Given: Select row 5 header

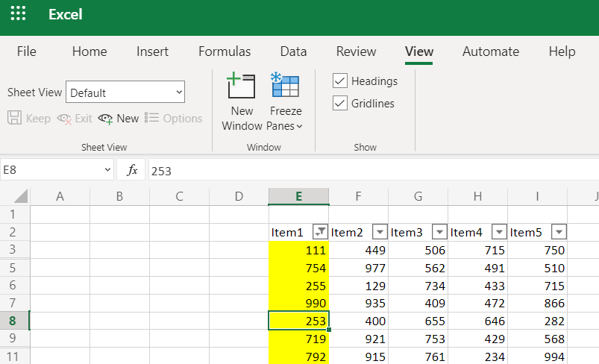Looking at the screenshot, I should pos(14,268).
